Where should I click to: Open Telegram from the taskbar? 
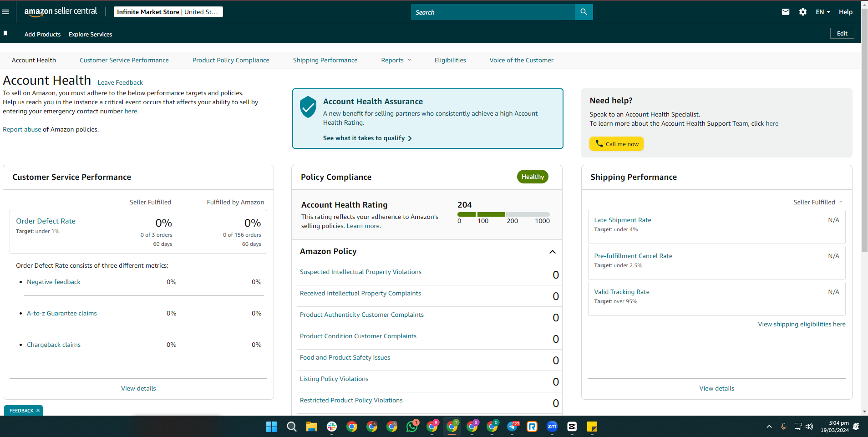tap(512, 427)
